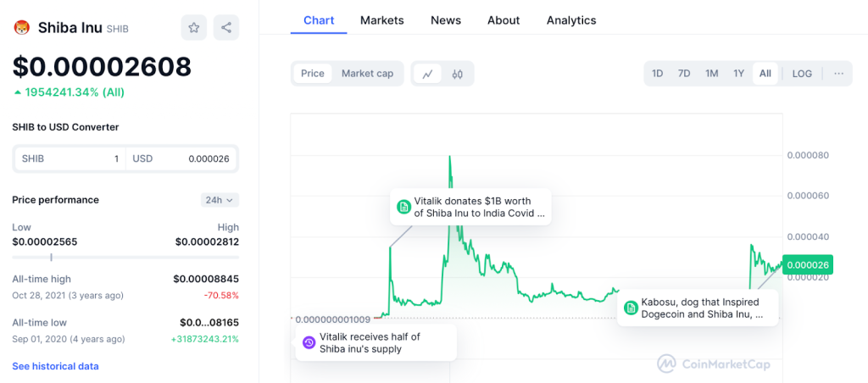Click the Shiba Inu coin logo

[21, 28]
